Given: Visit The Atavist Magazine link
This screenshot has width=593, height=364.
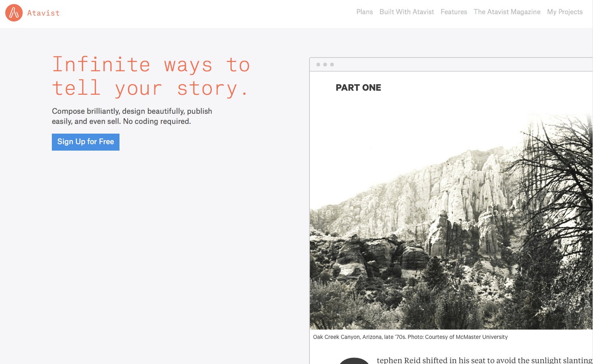Looking at the screenshot, I should click(507, 12).
